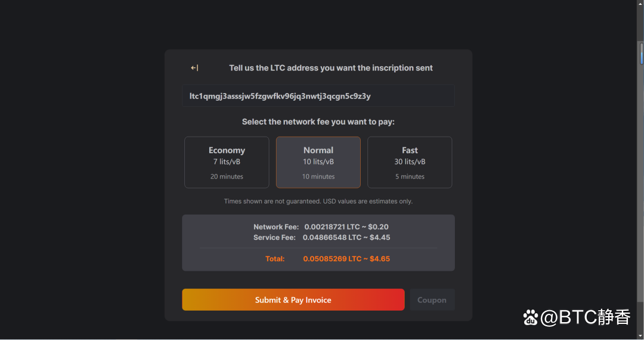
Task: Click the back arrow icon
Action: (x=194, y=68)
